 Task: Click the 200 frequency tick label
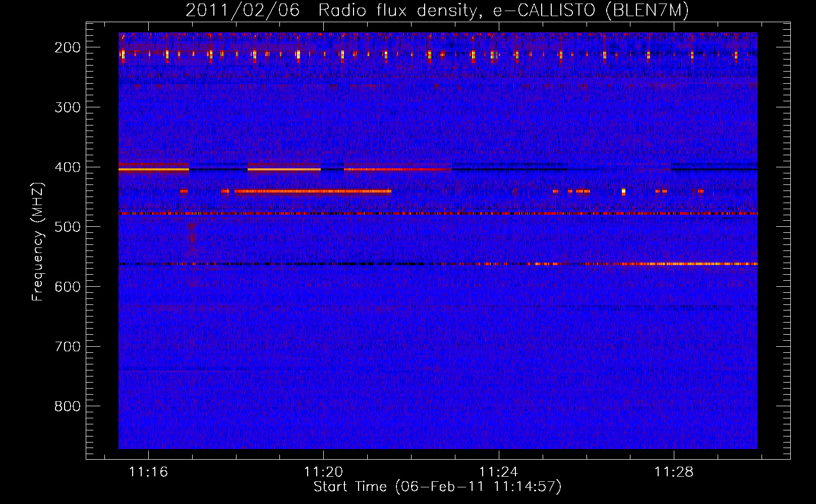68,47
